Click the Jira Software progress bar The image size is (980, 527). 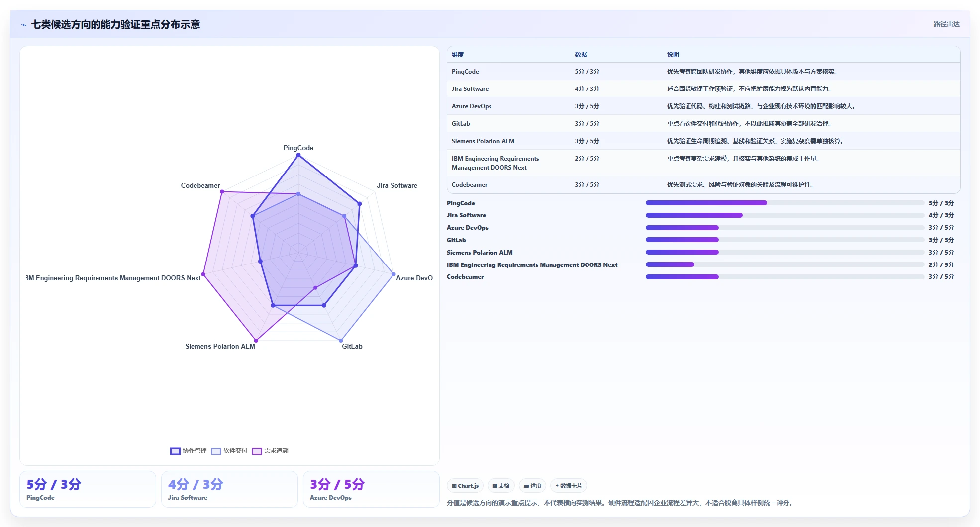click(x=784, y=215)
